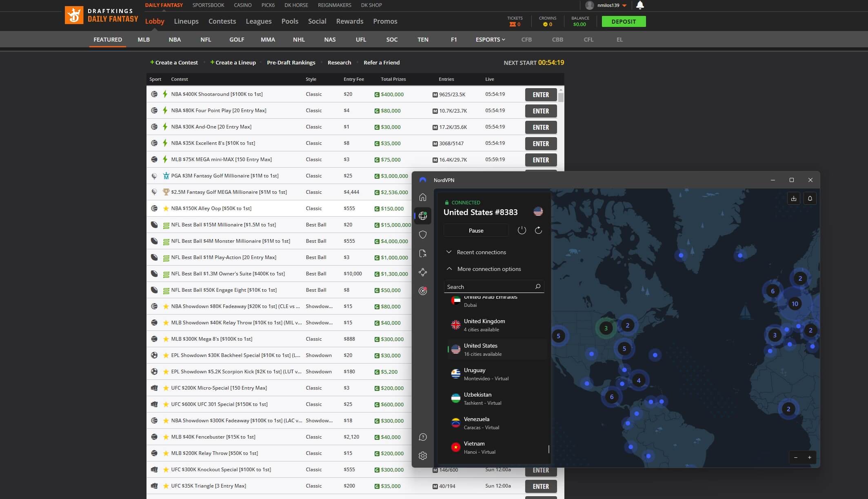The image size is (868, 499).
Task: Open NFL Best Ball $15M Millionaire contest
Action: (223, 224)
